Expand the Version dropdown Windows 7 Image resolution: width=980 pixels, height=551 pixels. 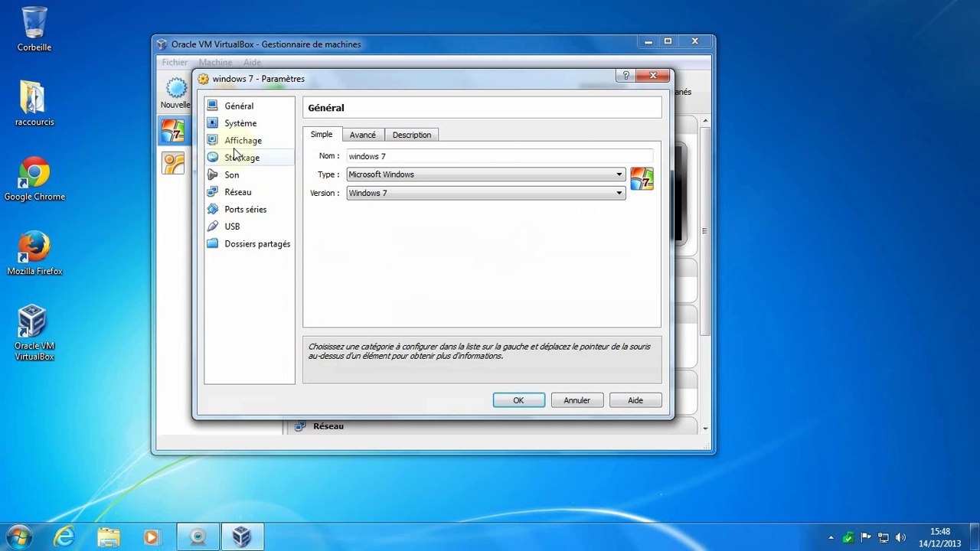tap(485, 193)
